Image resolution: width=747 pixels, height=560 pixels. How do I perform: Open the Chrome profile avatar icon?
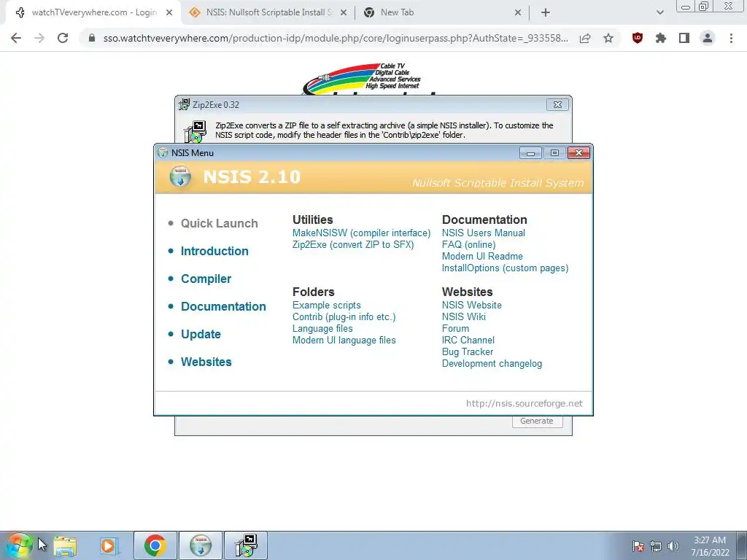tap(708, 38)
